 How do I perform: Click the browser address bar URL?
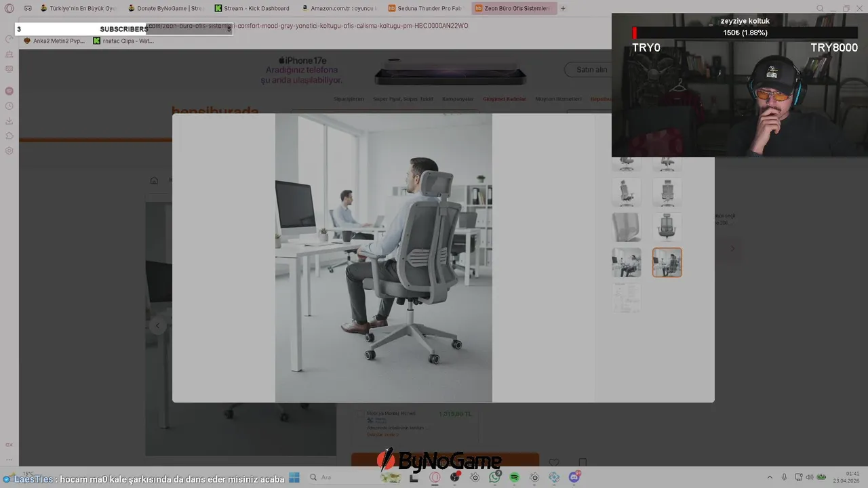[x=307, y=26]
